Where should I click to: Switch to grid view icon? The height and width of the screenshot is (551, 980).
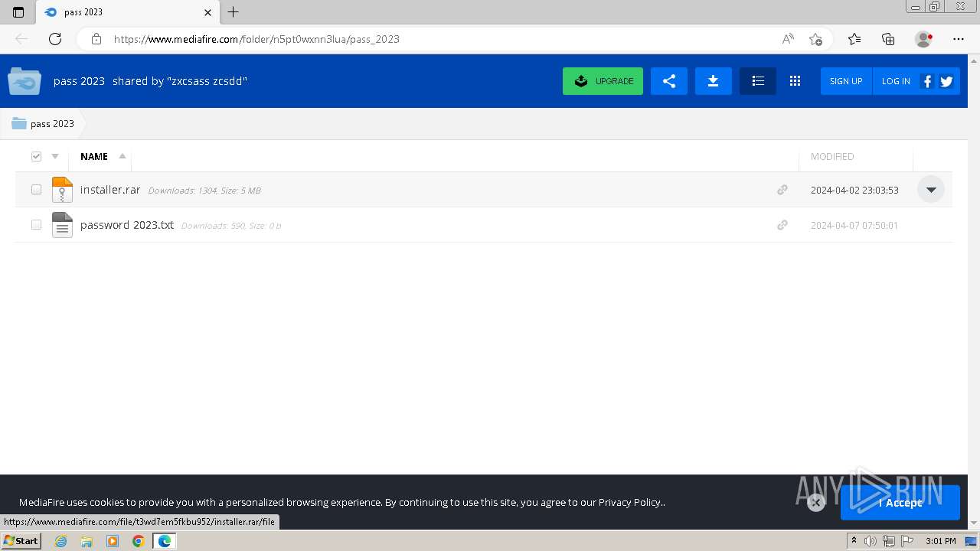[x=795, y=81]
